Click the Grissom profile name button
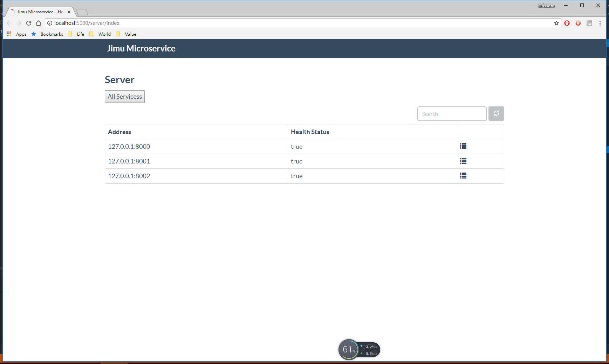The height and width of the screenshot is (364, 609). click(x=546, y=6)
